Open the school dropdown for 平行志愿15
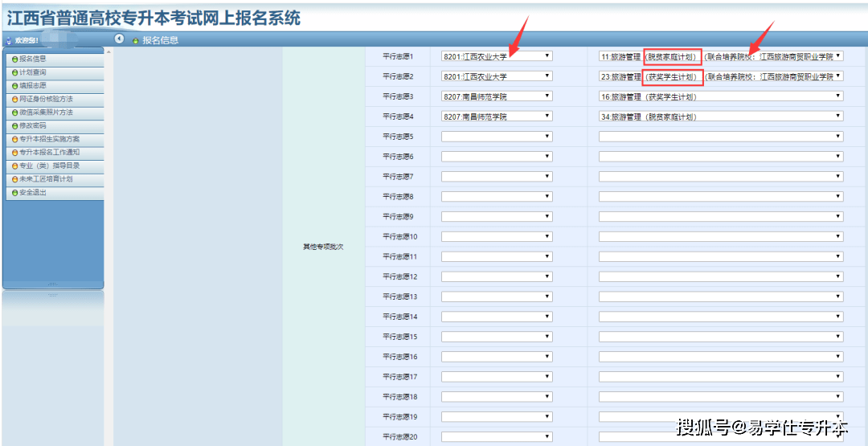 [x=497, y=337]
